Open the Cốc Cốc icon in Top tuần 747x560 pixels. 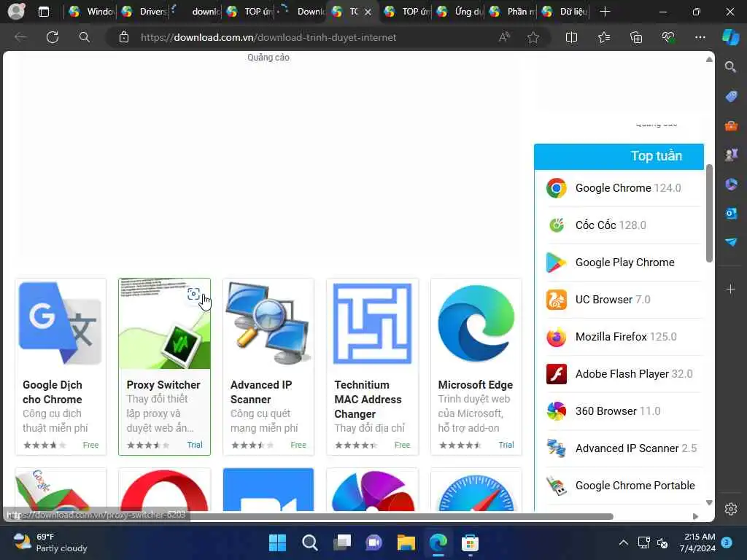556,225
